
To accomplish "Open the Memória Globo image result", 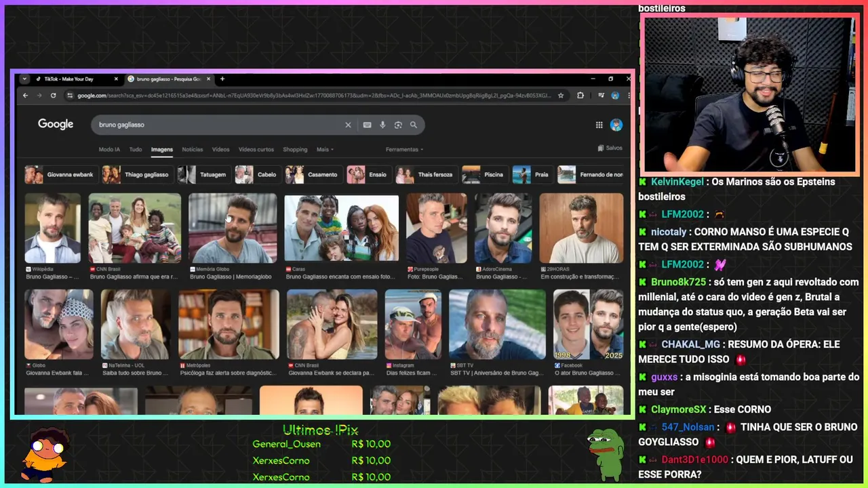I will (x=233, y=228).
